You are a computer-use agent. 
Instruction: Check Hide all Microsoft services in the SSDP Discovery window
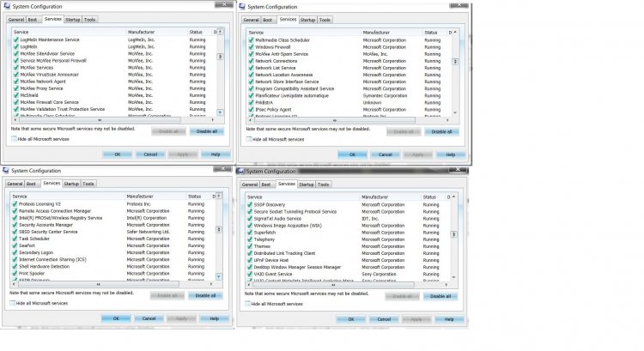(247, 304)
